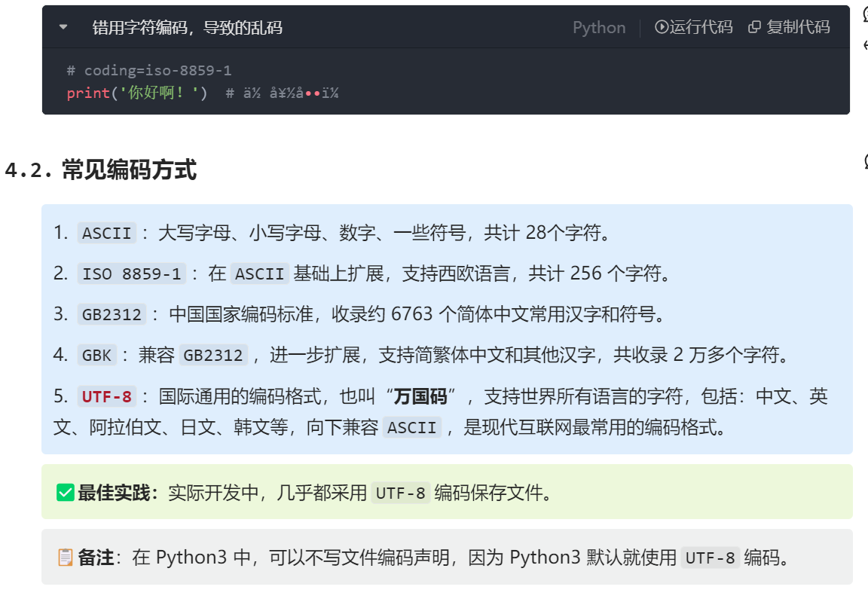
Task: Click the UTF-8 tag in the 备注 note box
Action: coord(711,558)
